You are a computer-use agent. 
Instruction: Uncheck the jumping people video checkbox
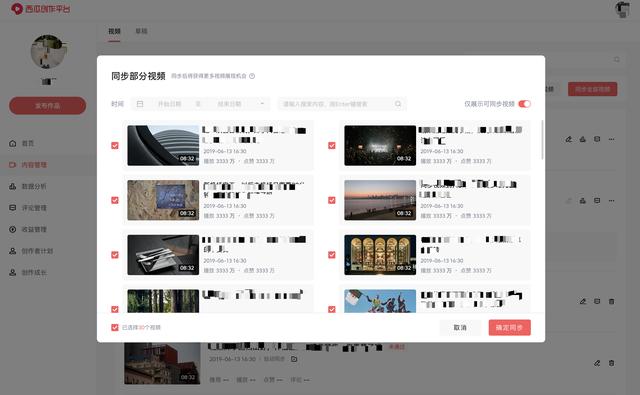(332, 309)
